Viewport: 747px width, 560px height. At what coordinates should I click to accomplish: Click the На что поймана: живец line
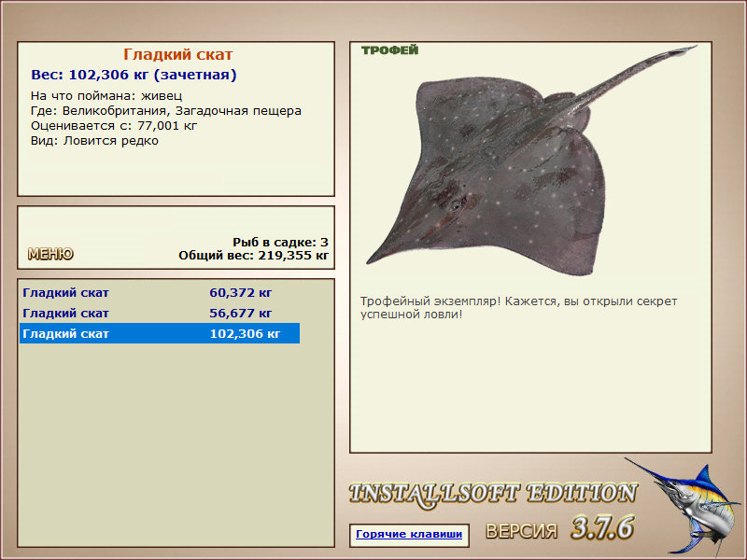pyautogui.click(x=106, y=96)
